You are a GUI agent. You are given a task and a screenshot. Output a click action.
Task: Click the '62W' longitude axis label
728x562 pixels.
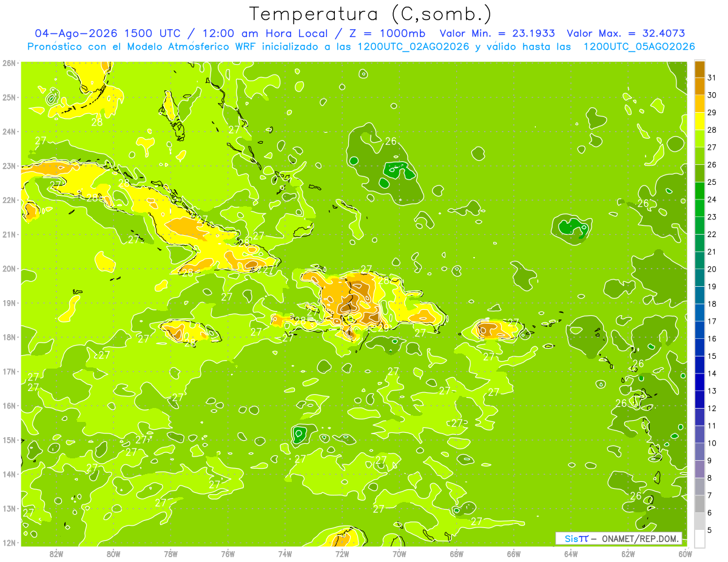628,554
